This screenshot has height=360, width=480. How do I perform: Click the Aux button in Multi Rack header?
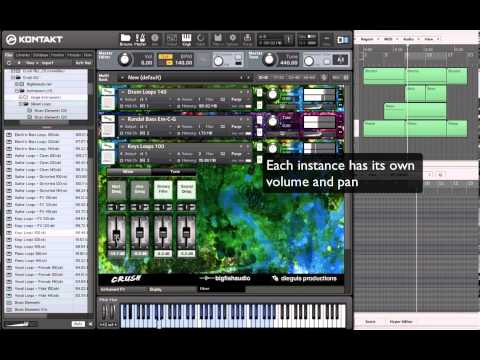pos(336,78)
